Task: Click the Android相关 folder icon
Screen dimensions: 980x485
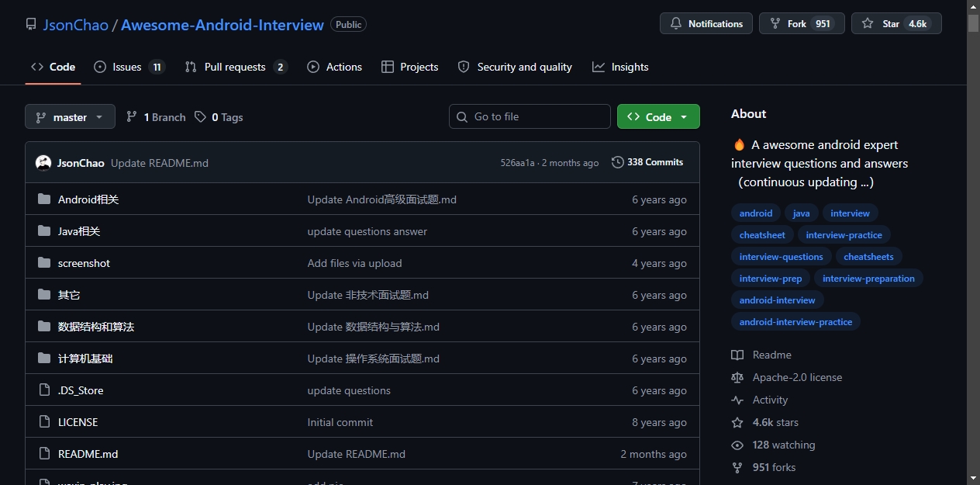Action: (44, 199)
